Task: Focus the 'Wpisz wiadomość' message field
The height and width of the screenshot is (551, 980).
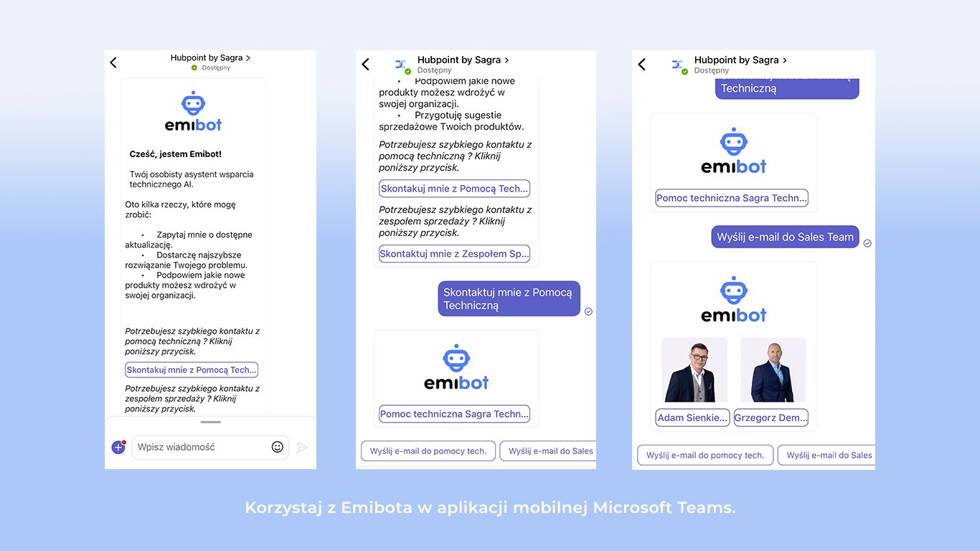Action: coord(210,447)
